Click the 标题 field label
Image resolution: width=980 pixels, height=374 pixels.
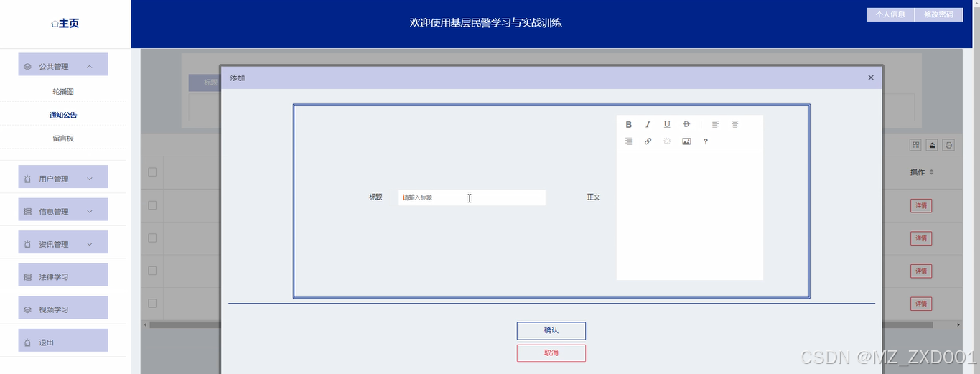point(375,197)
